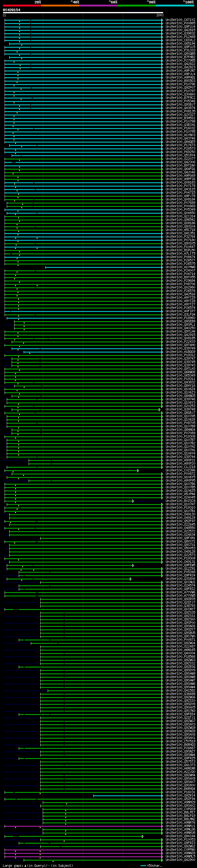Select hit label UniRef100_P08474
The height and width of the screenshot is (868, 197).
point(180,257)
